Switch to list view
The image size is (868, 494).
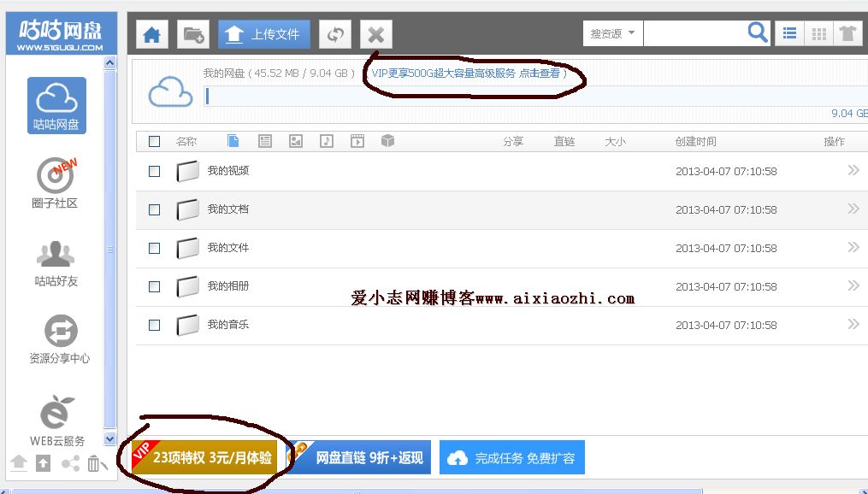point(789,33)
